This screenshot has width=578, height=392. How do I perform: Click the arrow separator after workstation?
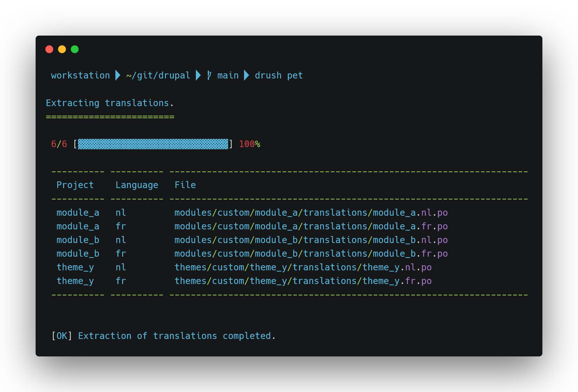[117, 75]
